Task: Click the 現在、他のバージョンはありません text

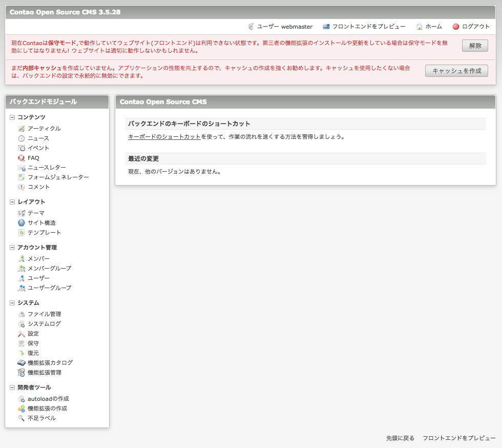Action: coord(175,172)
